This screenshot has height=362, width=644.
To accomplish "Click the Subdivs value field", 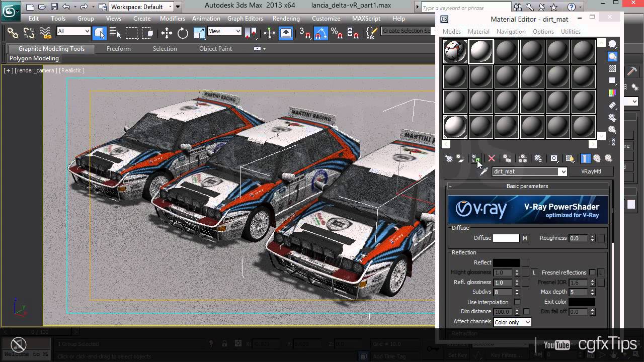I will tap(503, 292).
